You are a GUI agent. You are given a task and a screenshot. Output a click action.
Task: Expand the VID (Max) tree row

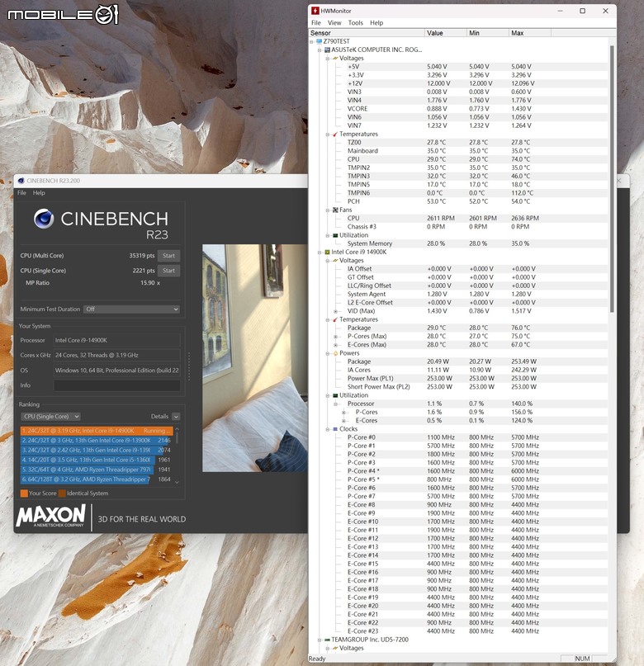click(335, 311)
